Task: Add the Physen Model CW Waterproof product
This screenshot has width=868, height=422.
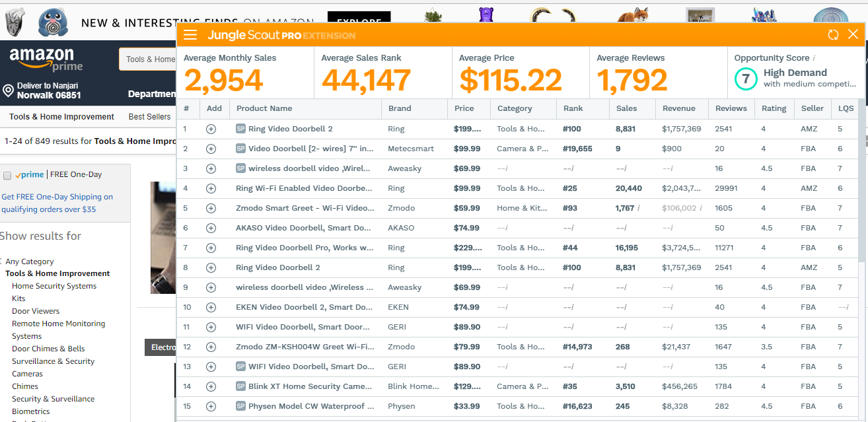Action: point(211,406)
